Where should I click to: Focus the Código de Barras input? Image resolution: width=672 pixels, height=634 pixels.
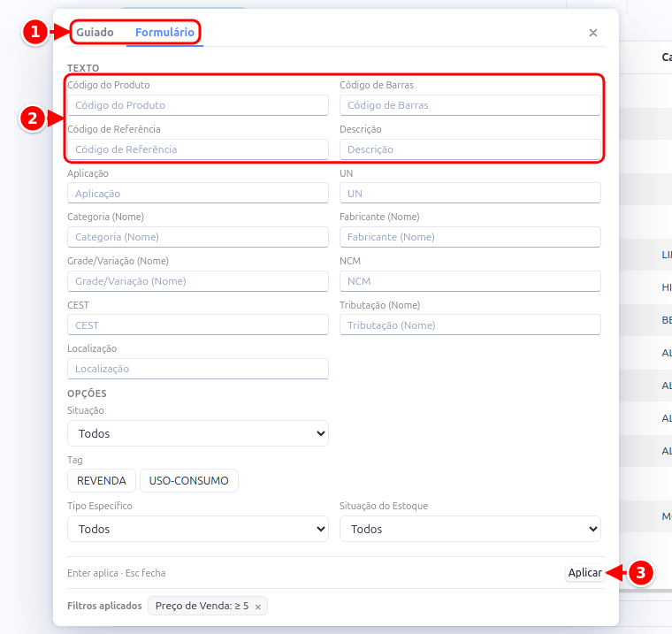pos(470,105)
